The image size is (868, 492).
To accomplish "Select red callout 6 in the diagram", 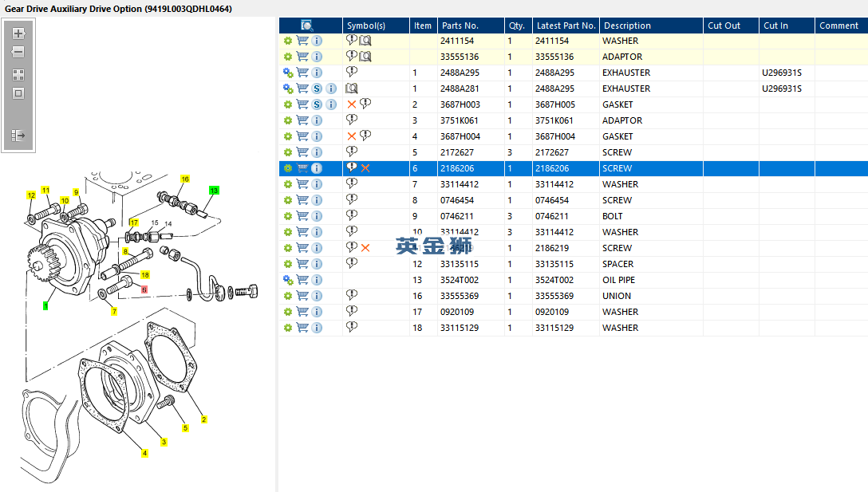I will pos(144,289).
